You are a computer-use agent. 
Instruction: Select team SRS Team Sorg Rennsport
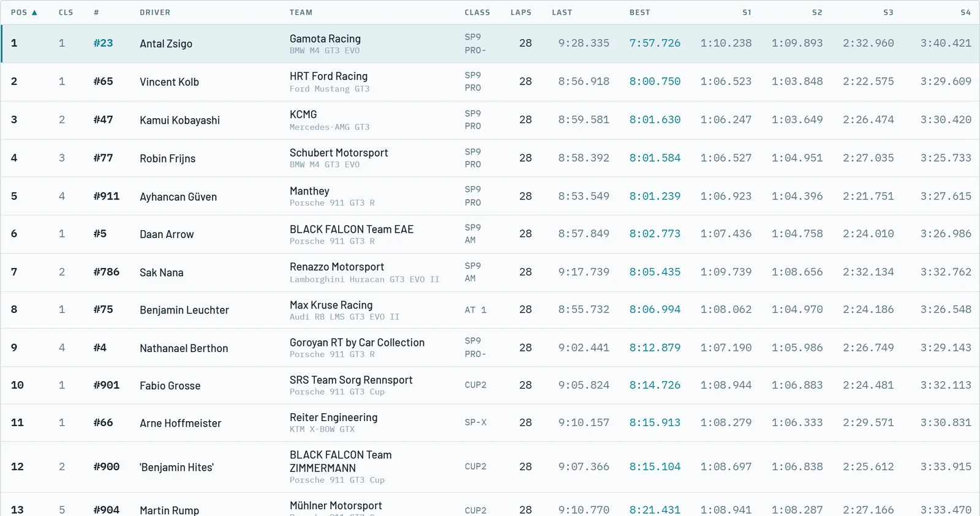coord(351,380)
